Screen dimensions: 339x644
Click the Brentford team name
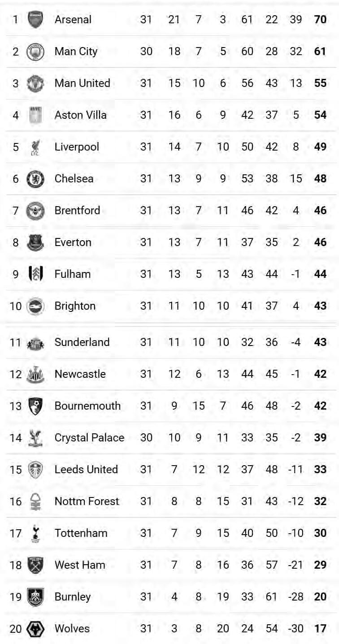tap(77, 211)
